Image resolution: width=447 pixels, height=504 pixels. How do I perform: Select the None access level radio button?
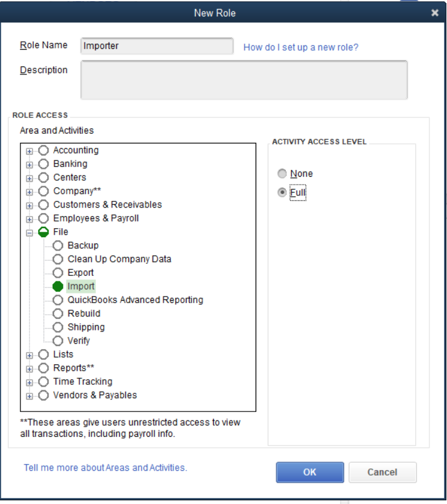click(x=282, y=174)
